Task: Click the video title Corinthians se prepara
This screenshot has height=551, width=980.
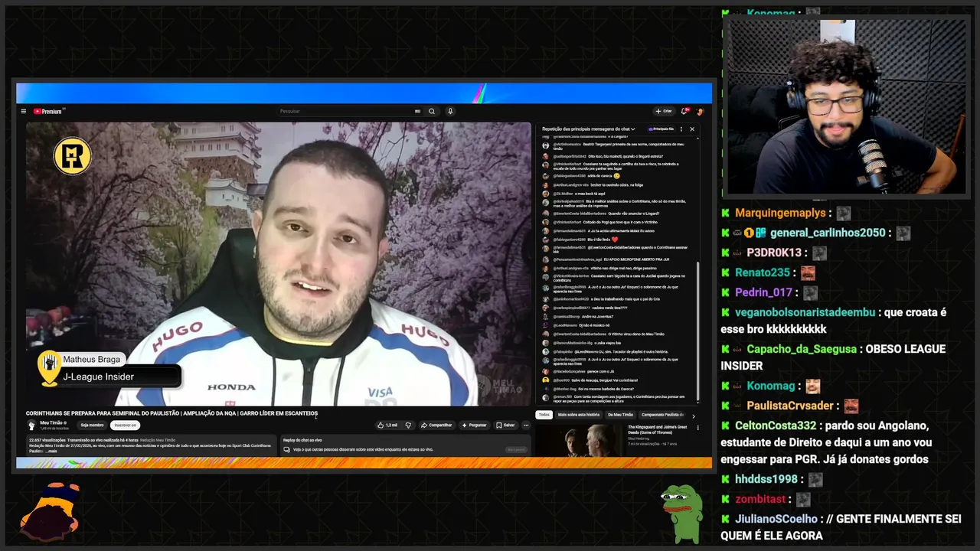Action: tap(171, 413)
